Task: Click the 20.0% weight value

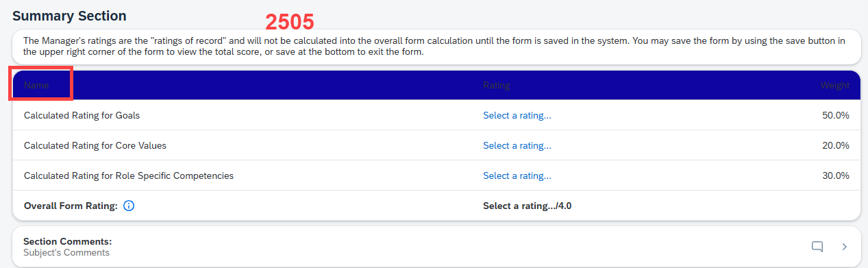Action: click(836, 145)
